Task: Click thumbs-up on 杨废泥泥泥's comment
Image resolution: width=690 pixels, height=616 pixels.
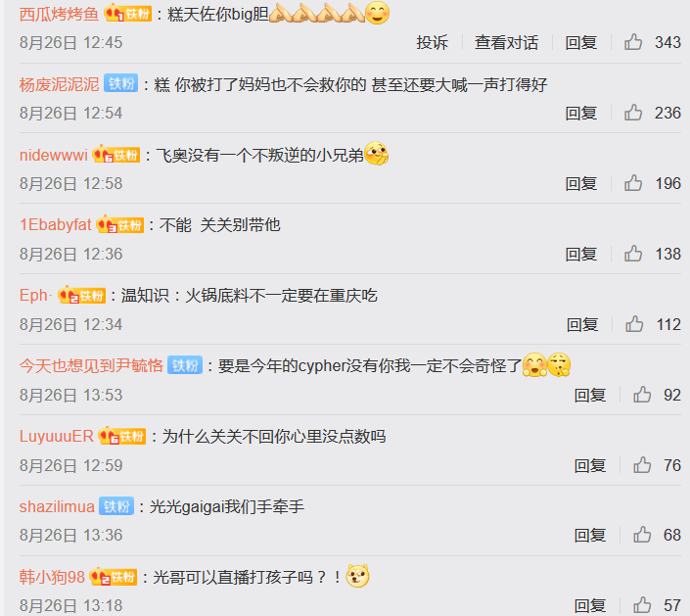Action: click(633, 113)
